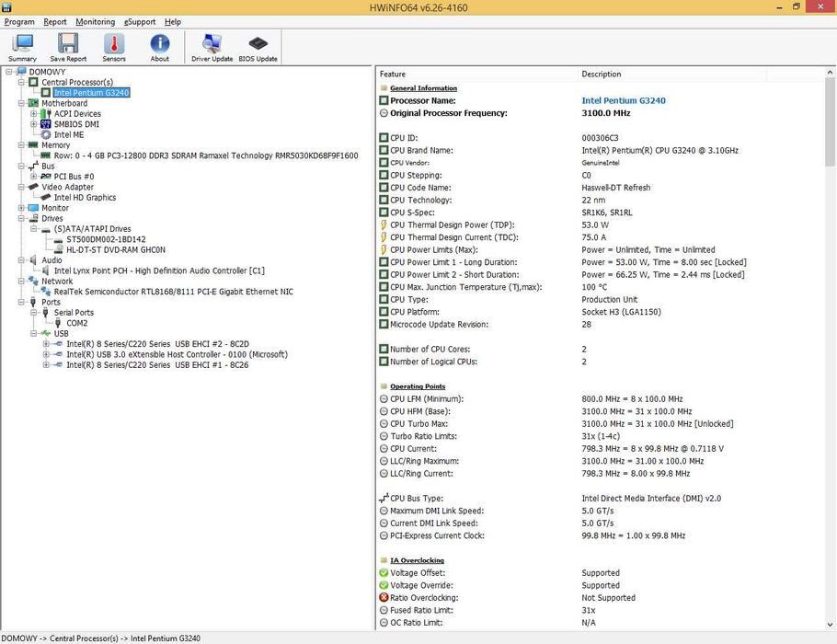The width and height of the screenshot is (837, 644).
Task: Click the Socket H3 (LGA1150) value
Action: (622, 312)
